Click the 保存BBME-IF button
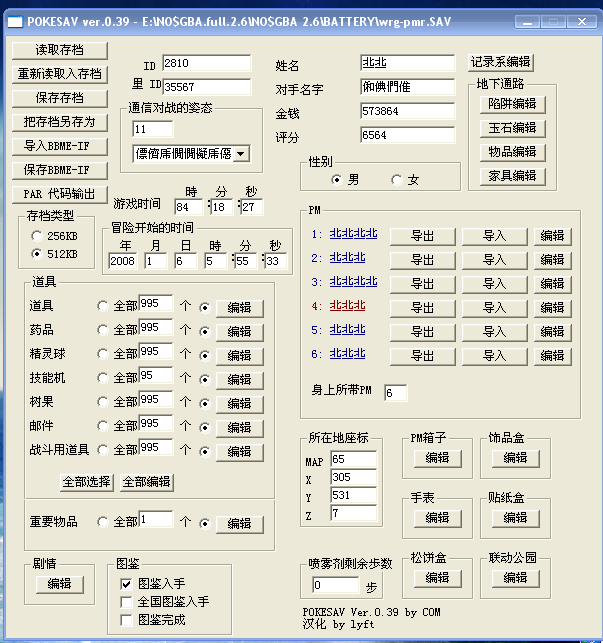Screen dimensions: 603x643 click(x=60, y=170)
